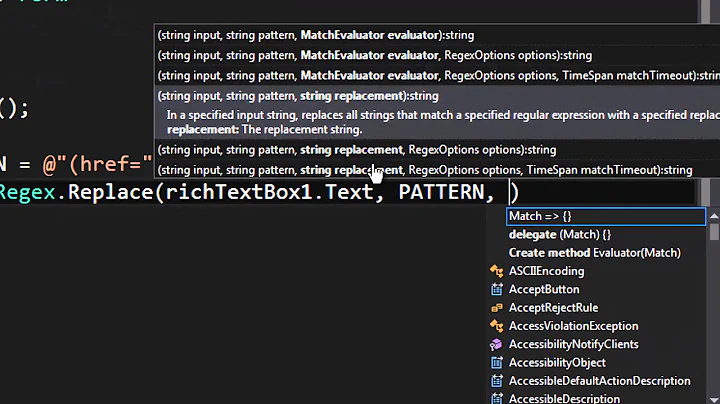Click the property icon next to AccessibilityObject
This screenshot has width=720, height=404.
click(496, 363)
